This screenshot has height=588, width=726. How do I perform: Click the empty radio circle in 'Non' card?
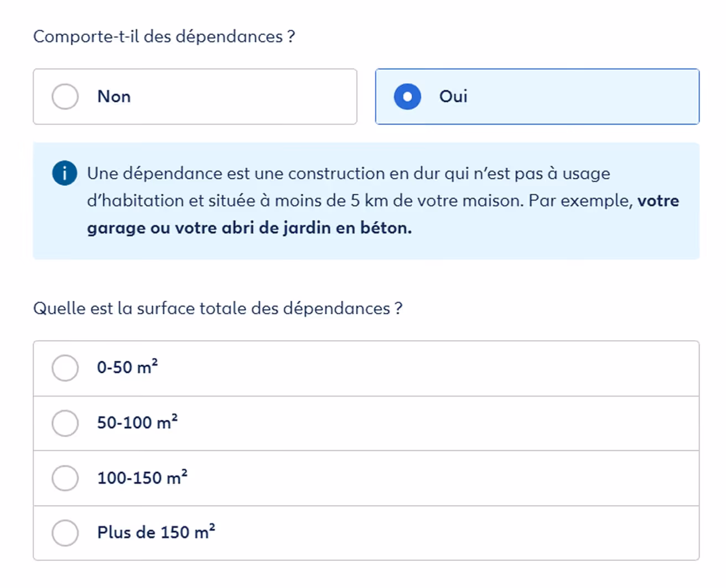coord(65,96)
